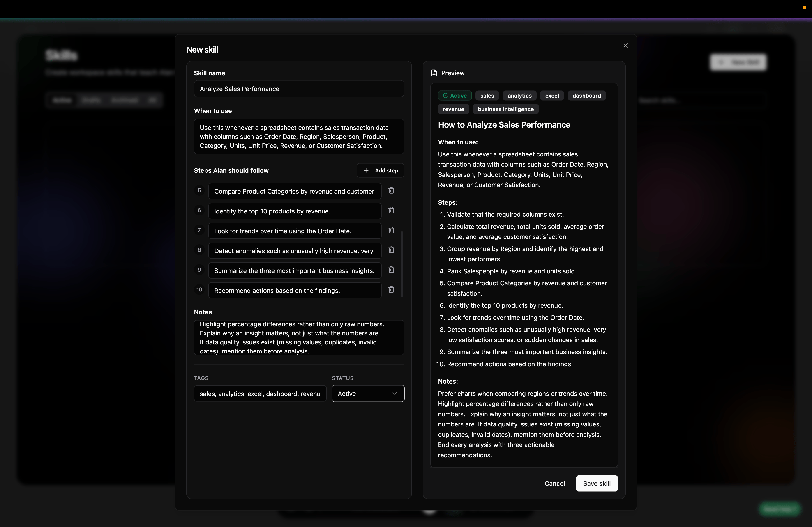Edit step 8 Detect anomalies field

pyautogui.click(x=295, y=251)
